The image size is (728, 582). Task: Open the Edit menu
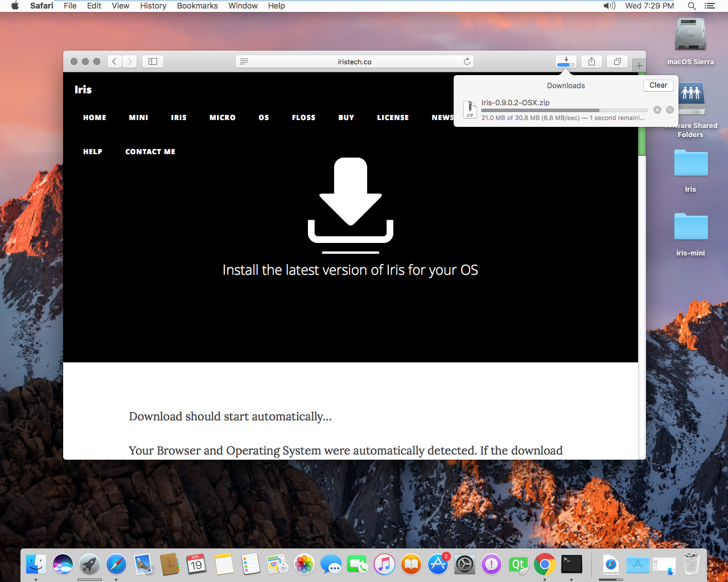94,6
